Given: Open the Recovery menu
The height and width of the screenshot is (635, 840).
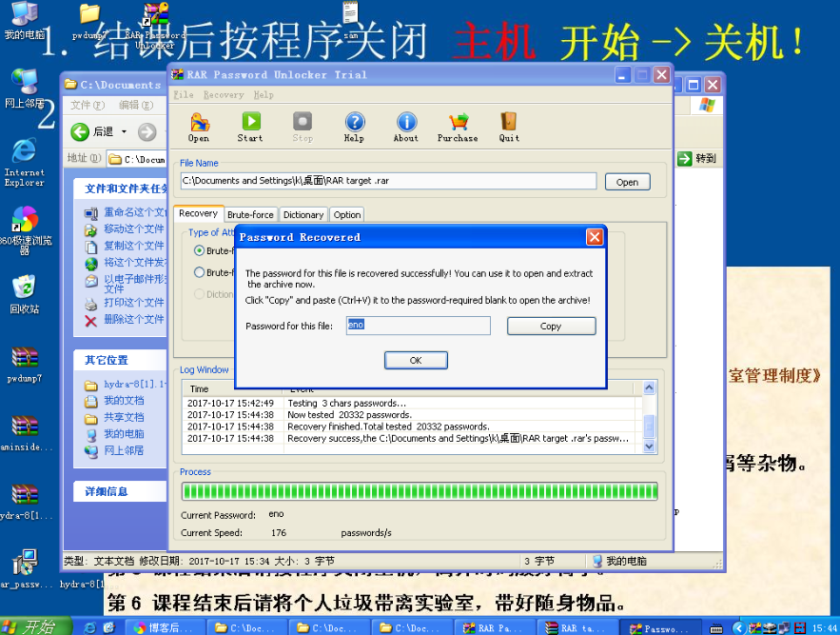Looking at the screenshot, I should (224, 95).
